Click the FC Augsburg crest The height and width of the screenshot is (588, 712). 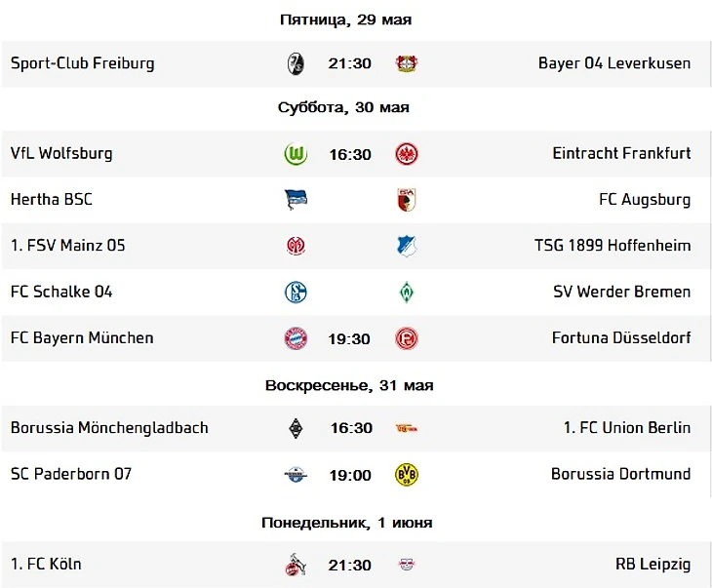pos(407,200)
